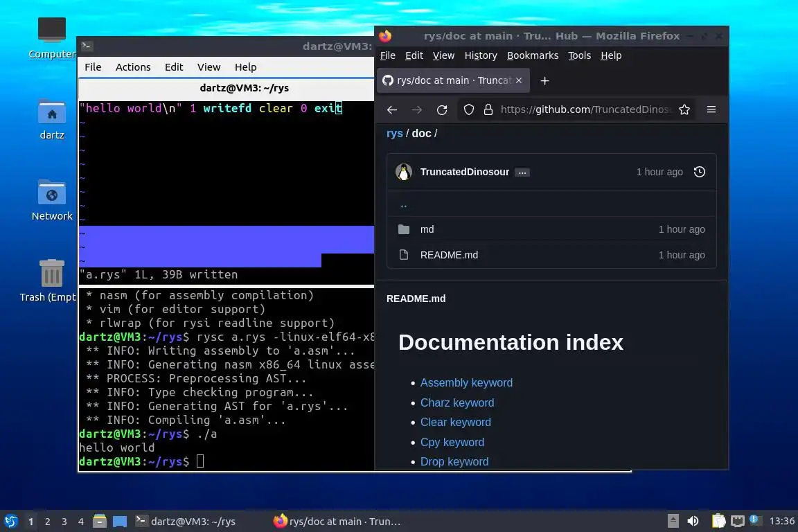Open terminal Edit menu

(x=174, y=67)
